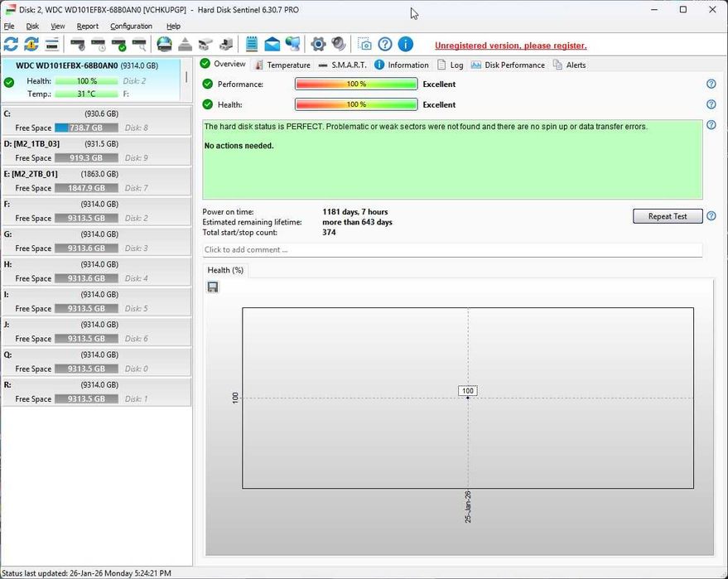Click the help icon beside Performance bar
Screen dimensions: 728x579
point(711,84)
